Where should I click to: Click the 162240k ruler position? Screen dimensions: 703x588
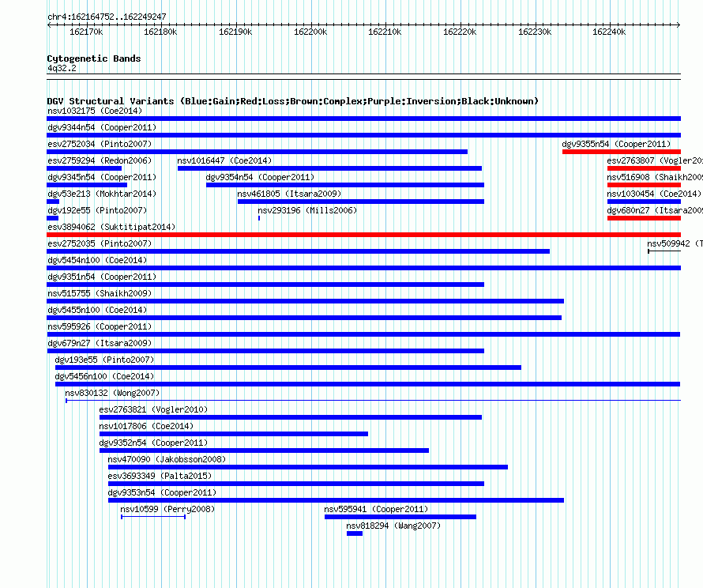pyautogui.click(x=609, y=32)
